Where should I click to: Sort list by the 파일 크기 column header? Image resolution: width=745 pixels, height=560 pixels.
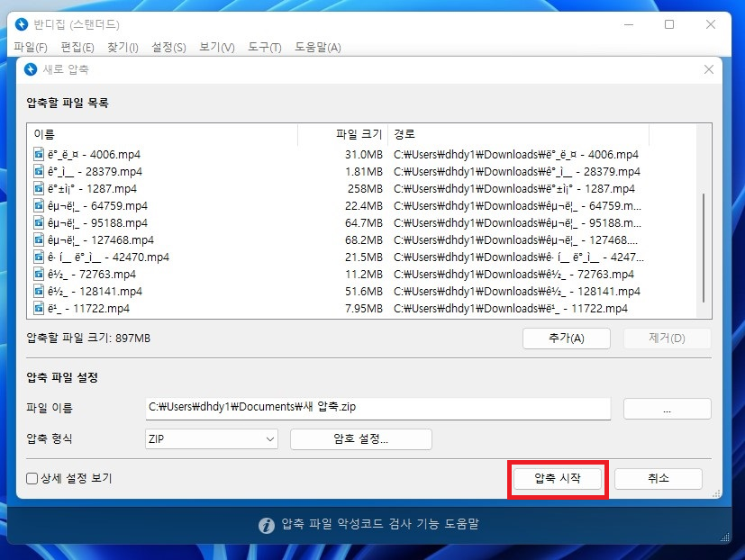pyautogui.click(x=343, y=134)
